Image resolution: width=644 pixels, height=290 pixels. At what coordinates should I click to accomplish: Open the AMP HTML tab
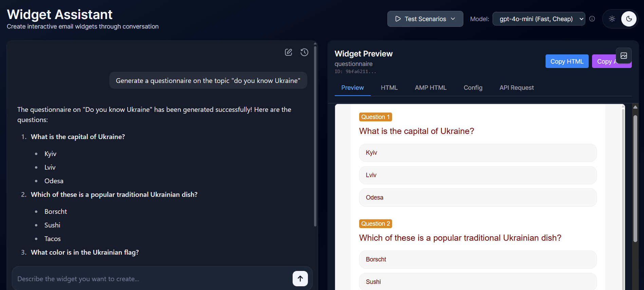(x=430, y=88)
